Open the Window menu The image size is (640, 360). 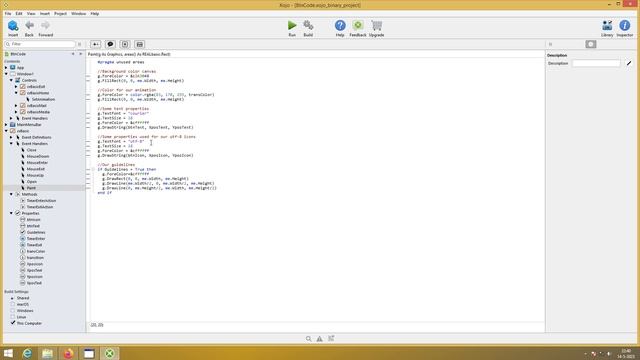78,13
